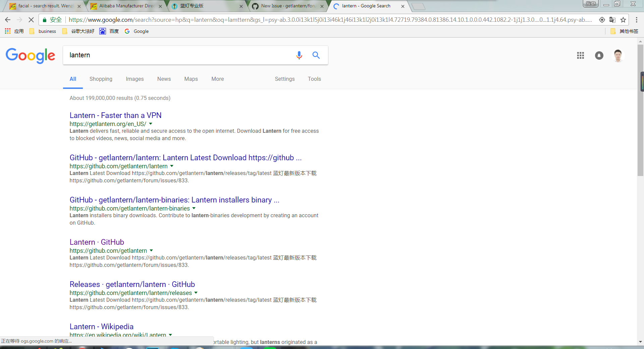Viewport: 644px width, 349px height.
Task: Open the 百度 bookmark
Action: 109,31
